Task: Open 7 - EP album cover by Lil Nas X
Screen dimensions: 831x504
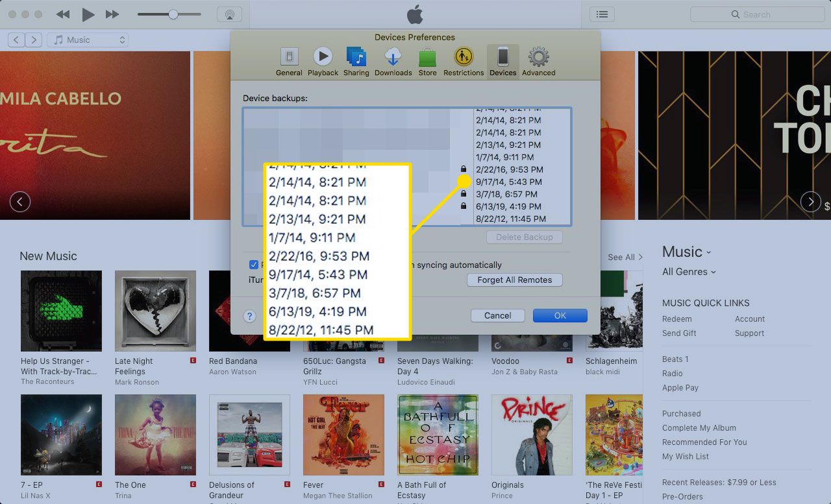Action: coord(61,435)
